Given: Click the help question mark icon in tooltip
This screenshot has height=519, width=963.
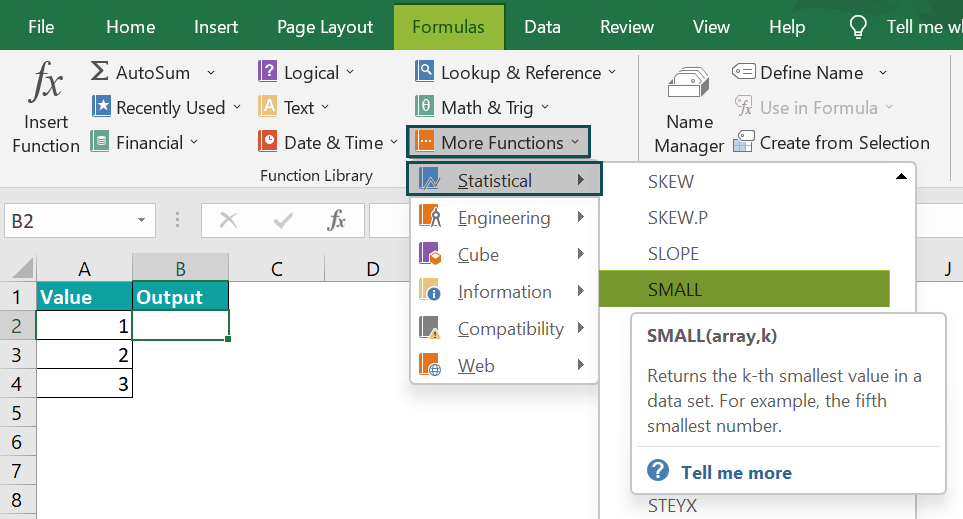Looking at the screenshot, I should click(658, 471).
